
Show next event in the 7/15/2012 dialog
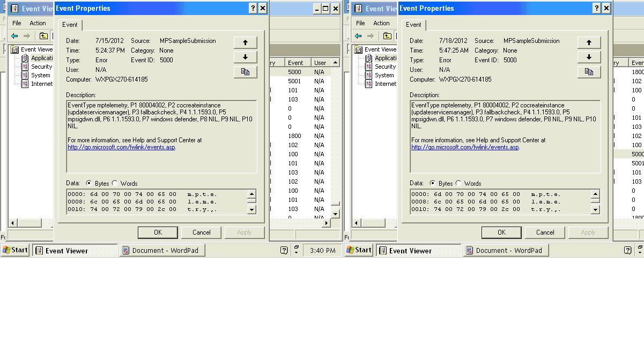246,57
